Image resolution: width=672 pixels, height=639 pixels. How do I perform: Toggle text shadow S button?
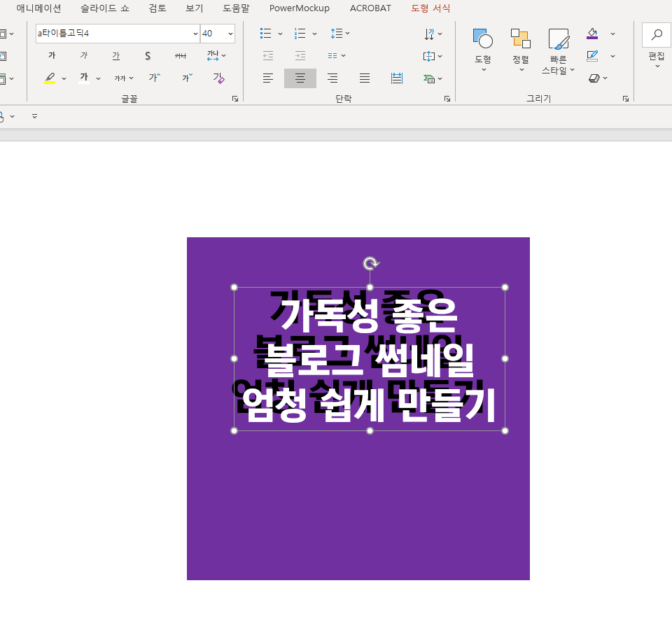pos(148,55)
